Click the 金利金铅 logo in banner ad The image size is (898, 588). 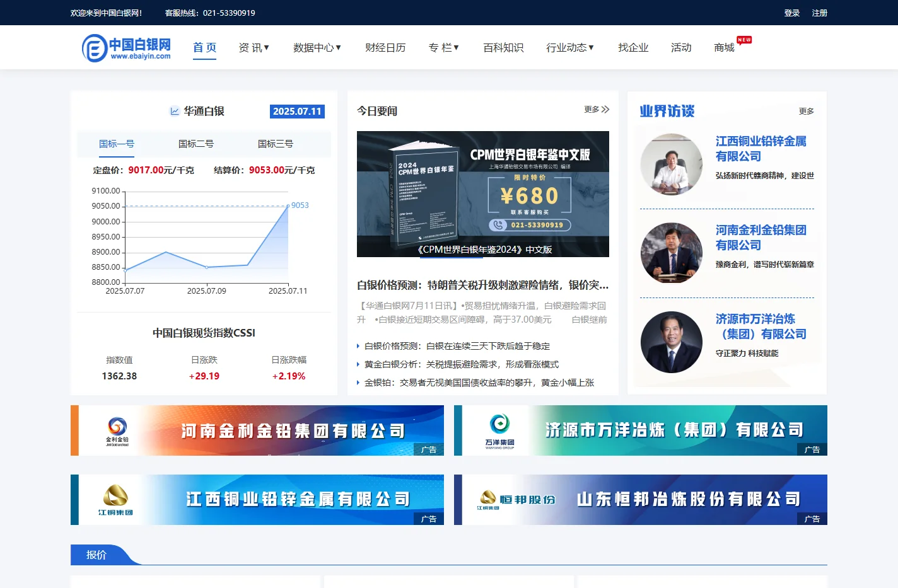tap(117, 431)
